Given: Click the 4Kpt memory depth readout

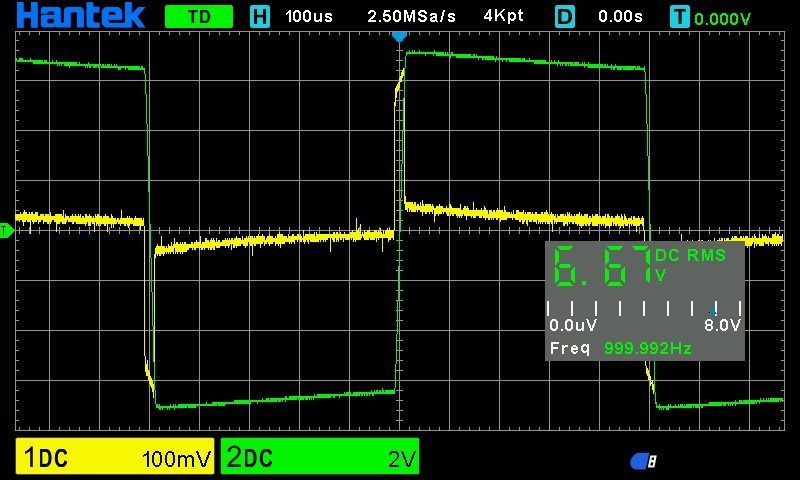Looking at the screenshot, I should [x=503, y=17].
